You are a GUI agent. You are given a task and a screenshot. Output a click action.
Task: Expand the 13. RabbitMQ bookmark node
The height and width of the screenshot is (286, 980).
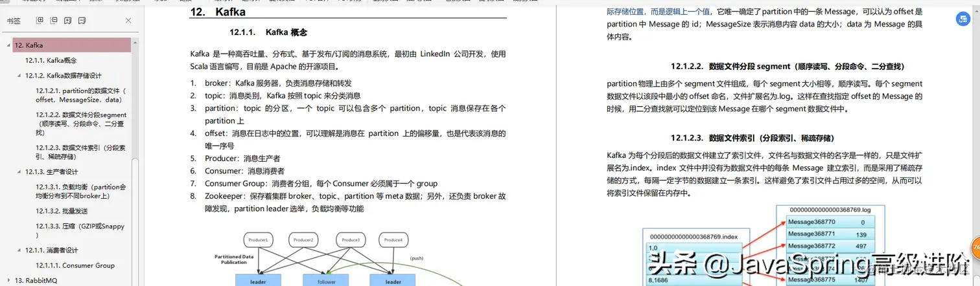9,280
